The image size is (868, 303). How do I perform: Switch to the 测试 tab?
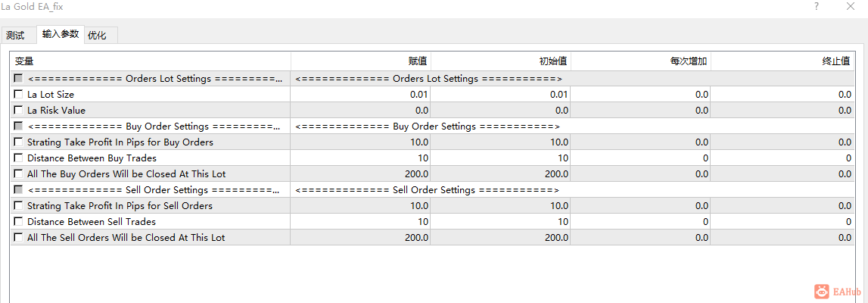click(x=15, y=35)
